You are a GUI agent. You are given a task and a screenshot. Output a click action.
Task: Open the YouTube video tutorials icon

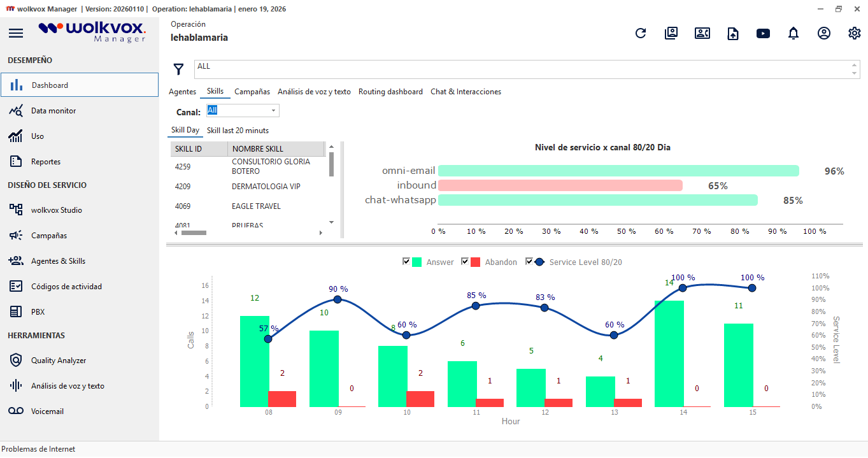coord(763,34)
